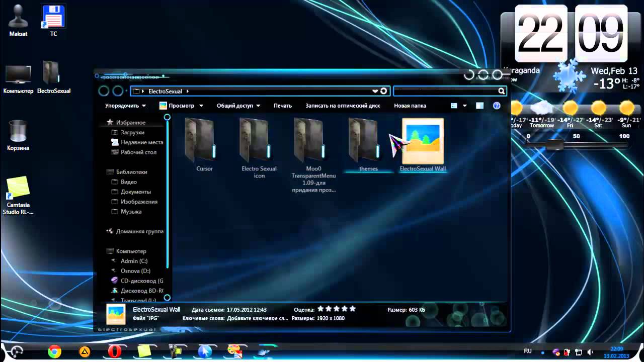Select the Maksat desktop icon
The width and height of the screenshot is (644, 362).
(19, 21)
